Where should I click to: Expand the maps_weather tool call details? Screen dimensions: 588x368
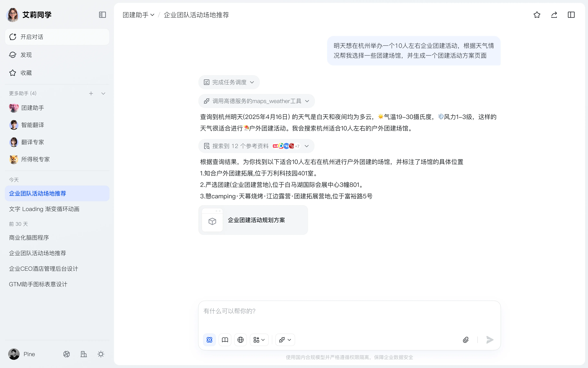coord(256,101)
